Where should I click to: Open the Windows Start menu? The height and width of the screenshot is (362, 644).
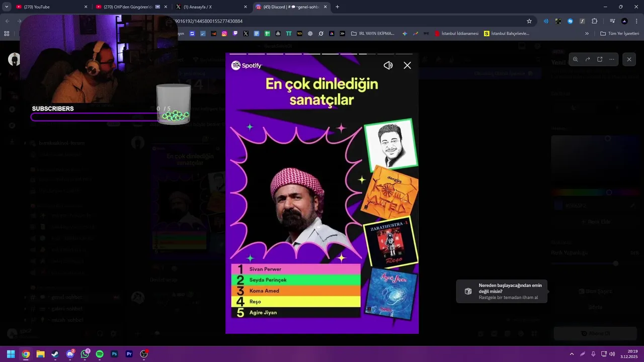11,354
